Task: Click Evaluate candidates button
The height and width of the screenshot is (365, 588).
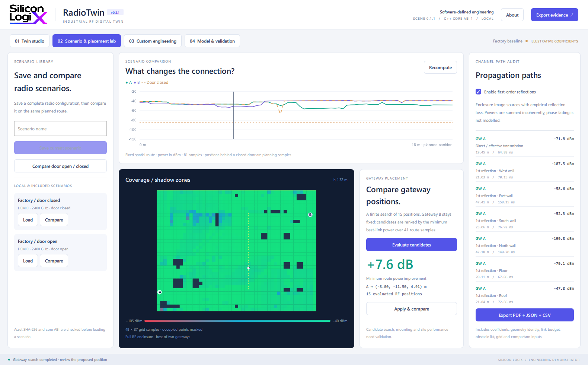Action: (412, 245)
